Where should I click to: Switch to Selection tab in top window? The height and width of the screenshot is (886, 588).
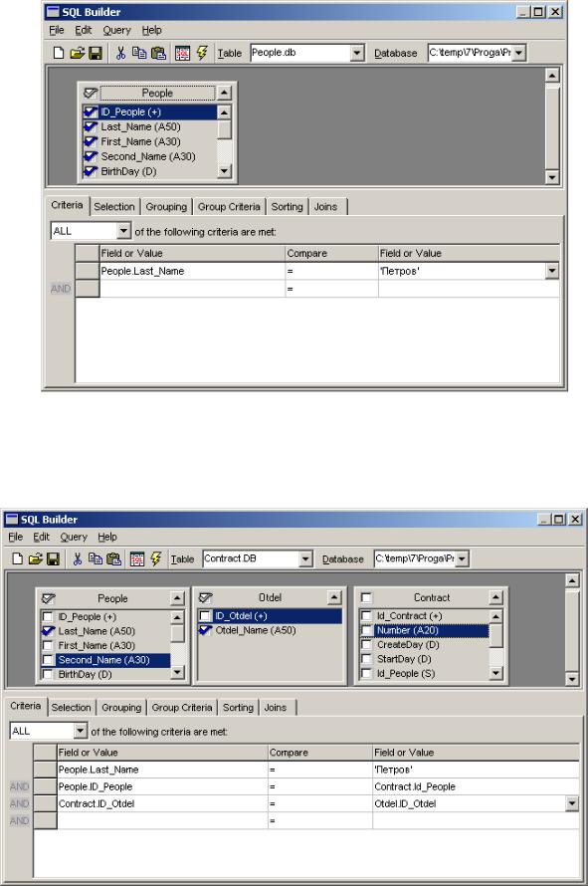click(x=114, y=207)
